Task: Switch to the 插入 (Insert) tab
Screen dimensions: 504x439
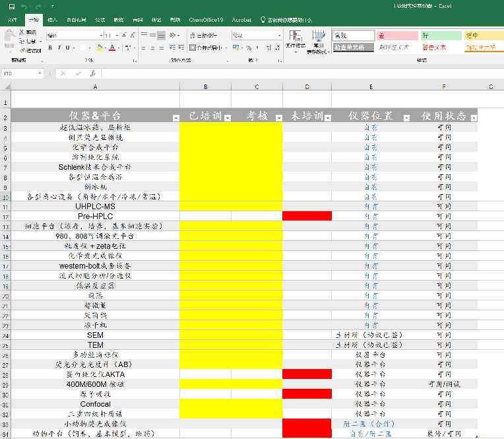Action: tap(52, 20)
